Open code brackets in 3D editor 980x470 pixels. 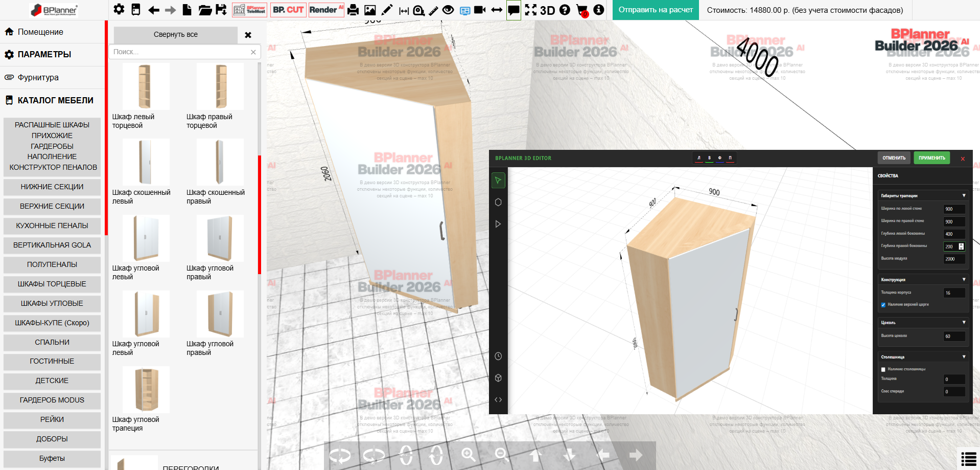[498, 399]
